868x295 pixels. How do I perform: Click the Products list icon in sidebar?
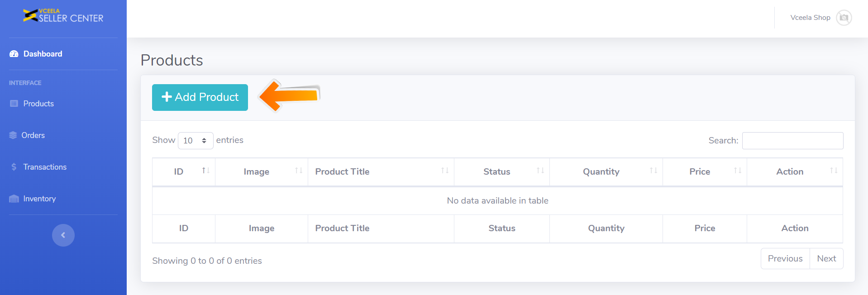[x=14, y=104]
